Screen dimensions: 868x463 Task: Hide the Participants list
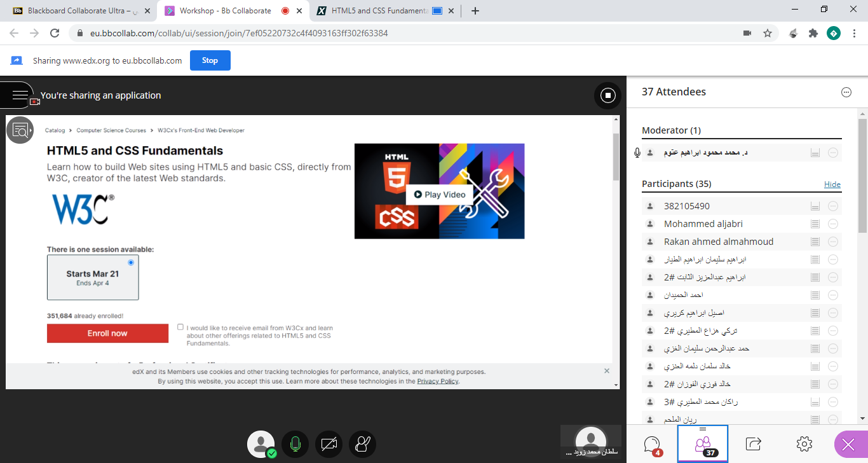tap(832, 184)
